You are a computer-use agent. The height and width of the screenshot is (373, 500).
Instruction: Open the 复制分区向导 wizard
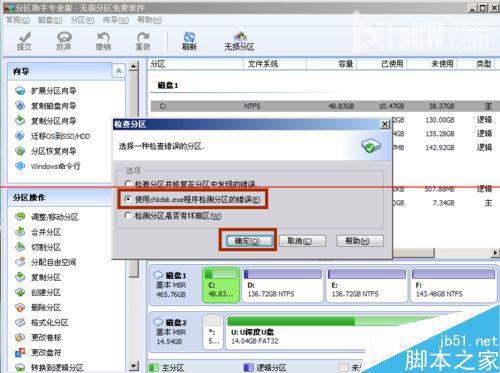[54, 121]
